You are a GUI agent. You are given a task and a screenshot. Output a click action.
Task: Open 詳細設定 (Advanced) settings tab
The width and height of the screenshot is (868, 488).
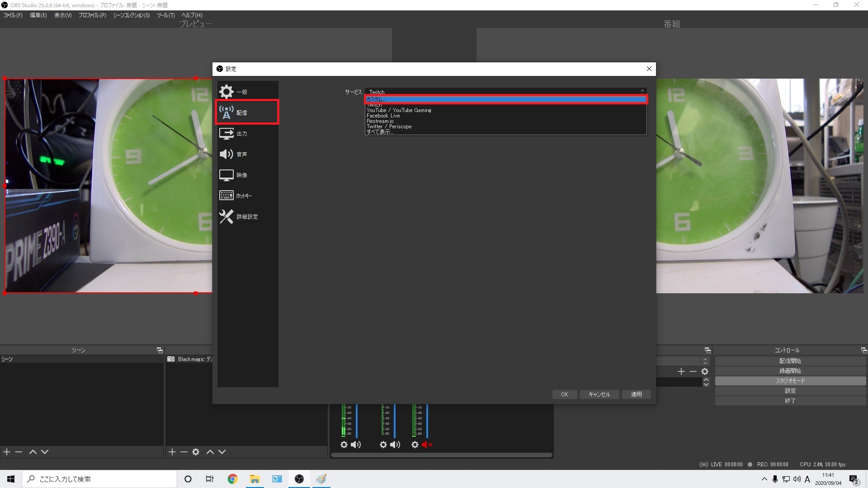pos(246,216)
